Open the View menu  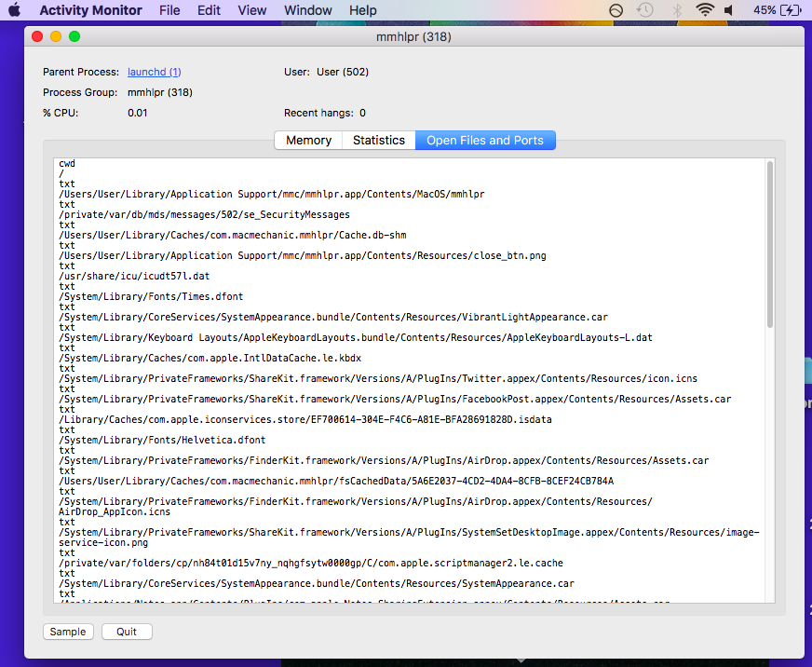(252, 10)
